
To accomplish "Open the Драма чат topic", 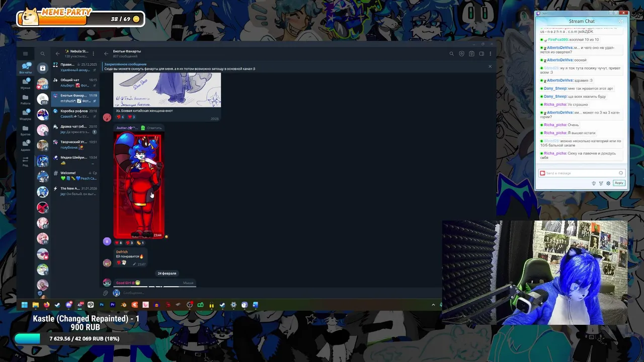I will click(x=75, y=129).
